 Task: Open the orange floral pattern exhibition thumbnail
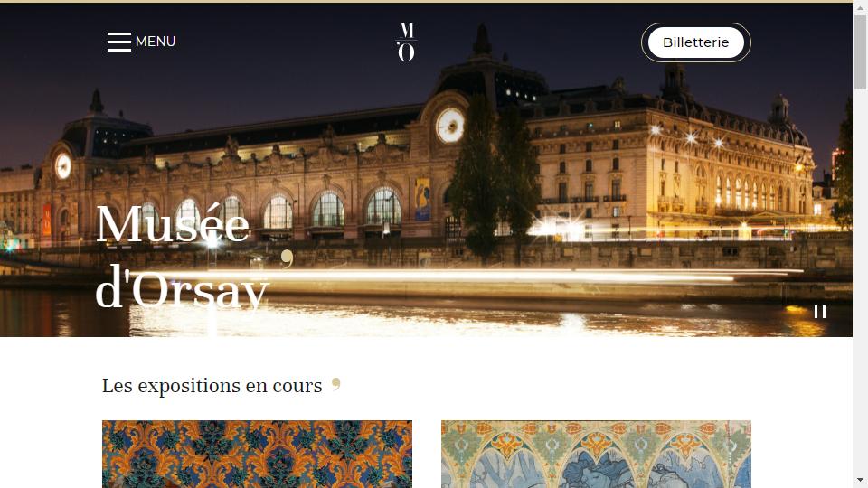click(257, 455)
